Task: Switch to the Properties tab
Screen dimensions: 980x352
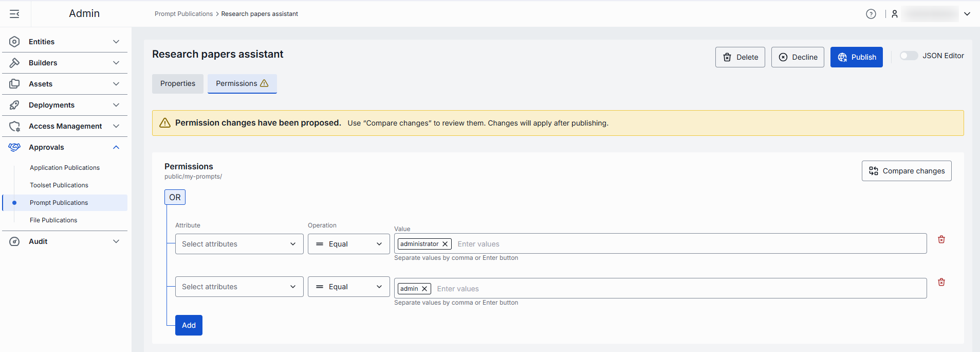Action: [177, 83]
